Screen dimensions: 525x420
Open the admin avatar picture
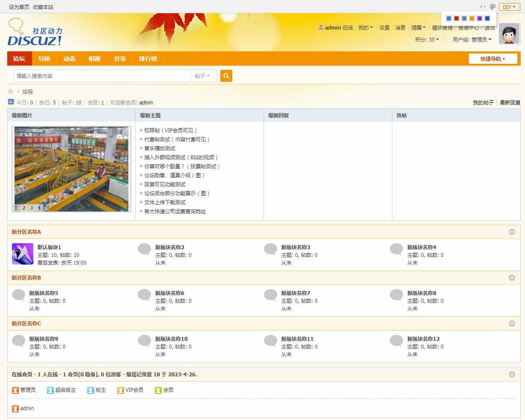(509, 33)
